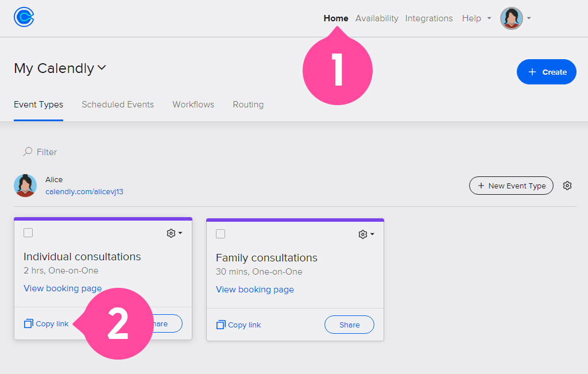Click the blue Create button
Screen dimensions: 588x374
pos(547,72)
